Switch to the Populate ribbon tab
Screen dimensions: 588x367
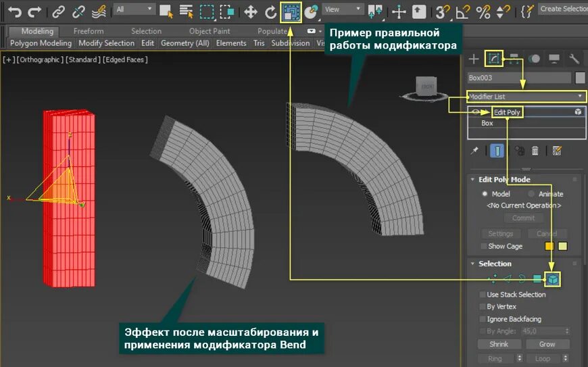tap(272, 31)
